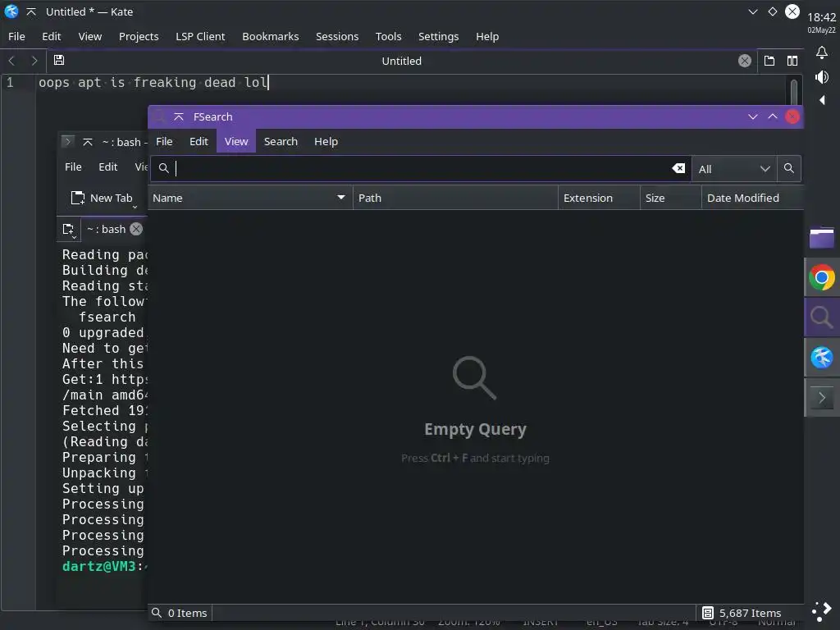Open the KDE application launcher icon

point(822,610)
